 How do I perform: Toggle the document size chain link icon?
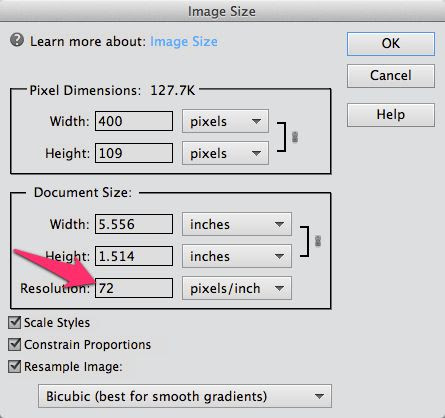point(318,241)
